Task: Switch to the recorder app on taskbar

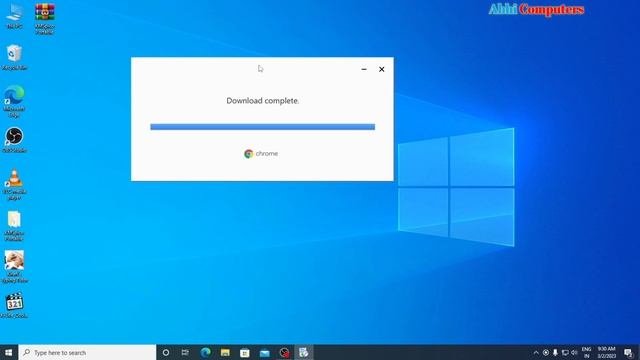Action: 284,352
